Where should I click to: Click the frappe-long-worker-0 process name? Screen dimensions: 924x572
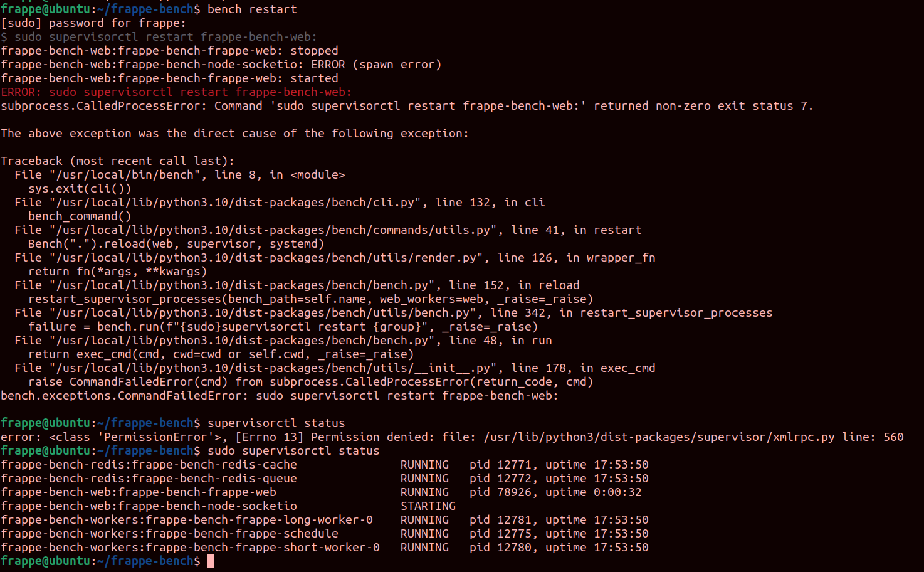click(x=187, y=520)
